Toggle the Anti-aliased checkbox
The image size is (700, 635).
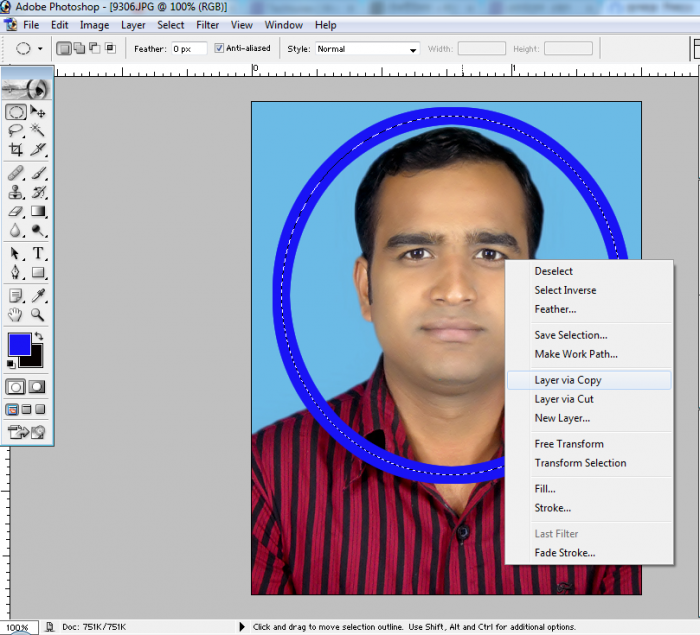pos(219,48)
